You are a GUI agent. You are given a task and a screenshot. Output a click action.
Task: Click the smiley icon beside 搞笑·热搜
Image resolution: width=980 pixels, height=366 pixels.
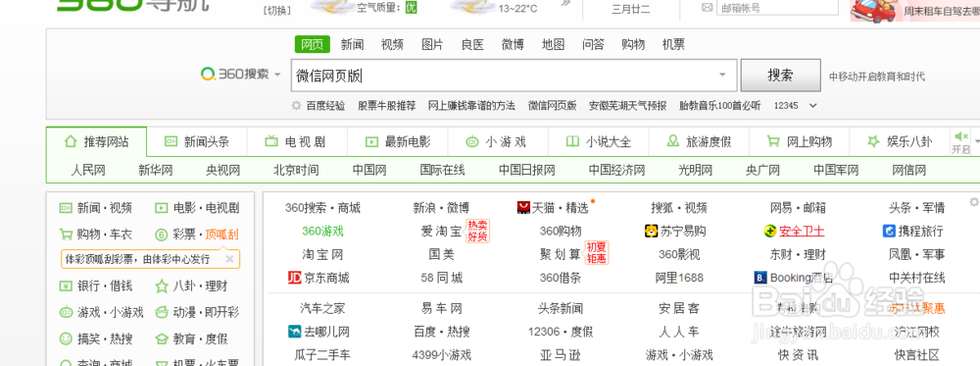click(65, 339)
